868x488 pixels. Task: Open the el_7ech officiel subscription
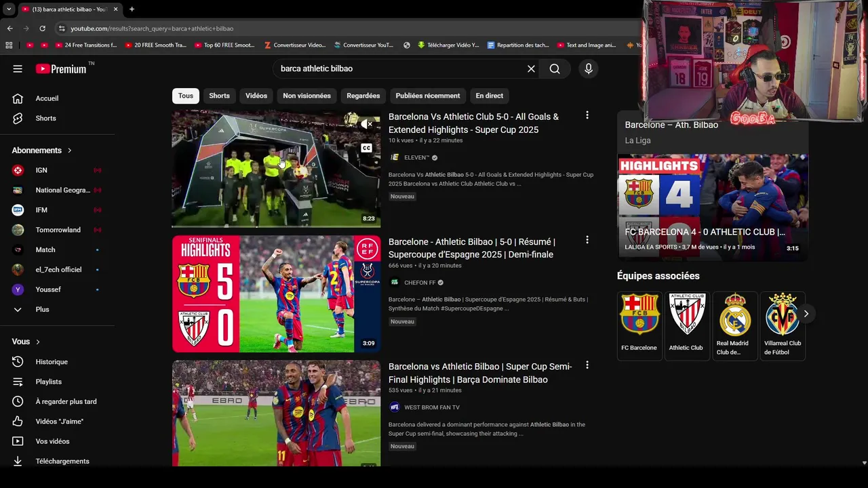[58, 270]
